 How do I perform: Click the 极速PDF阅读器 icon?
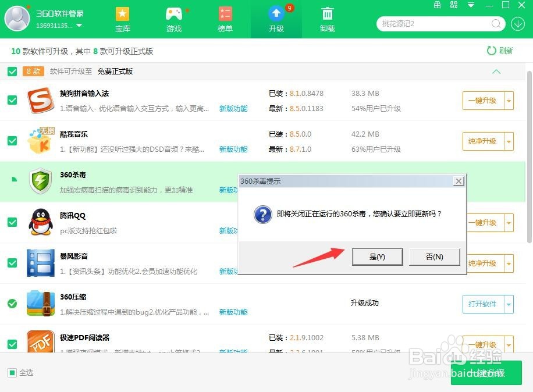tap(41, 342)
